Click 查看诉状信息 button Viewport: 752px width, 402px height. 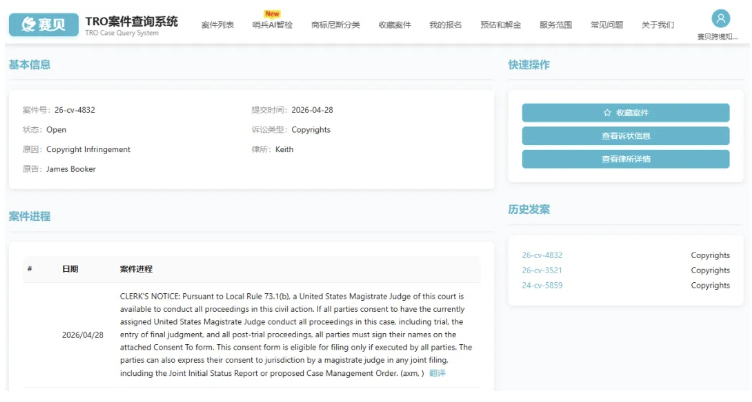tap(625, 136)
